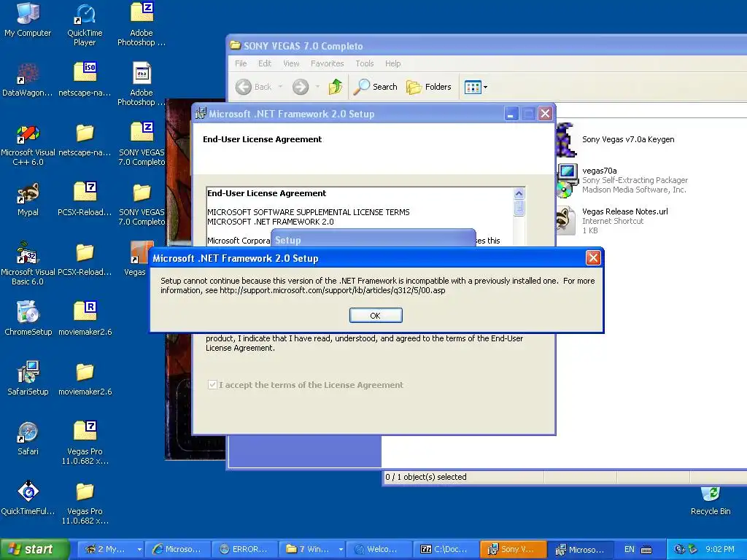Click the Start button
Screen dimensions: 747x560
pyautogui.click(x=34, y=549)
